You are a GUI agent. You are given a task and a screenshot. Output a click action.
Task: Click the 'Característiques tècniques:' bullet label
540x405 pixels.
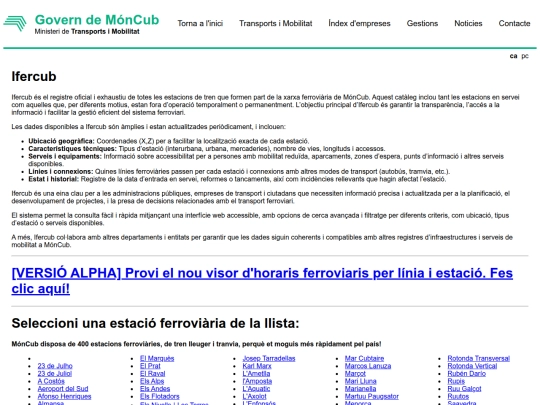(72, 149)
